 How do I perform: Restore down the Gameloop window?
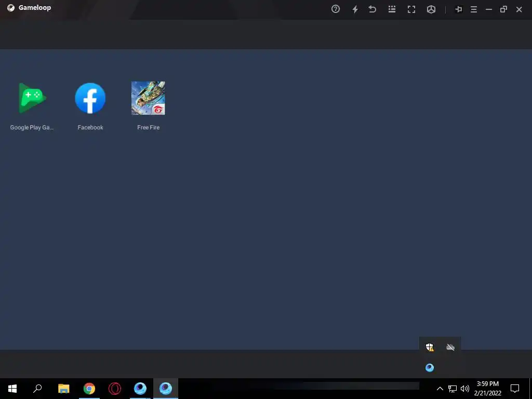click(503, 9)
